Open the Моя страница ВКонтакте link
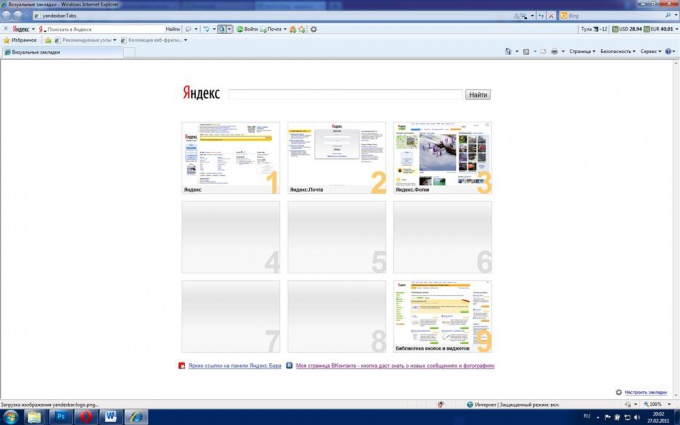Image resolution: width=680 pixels, height=425 pixels. pos(395,366)
